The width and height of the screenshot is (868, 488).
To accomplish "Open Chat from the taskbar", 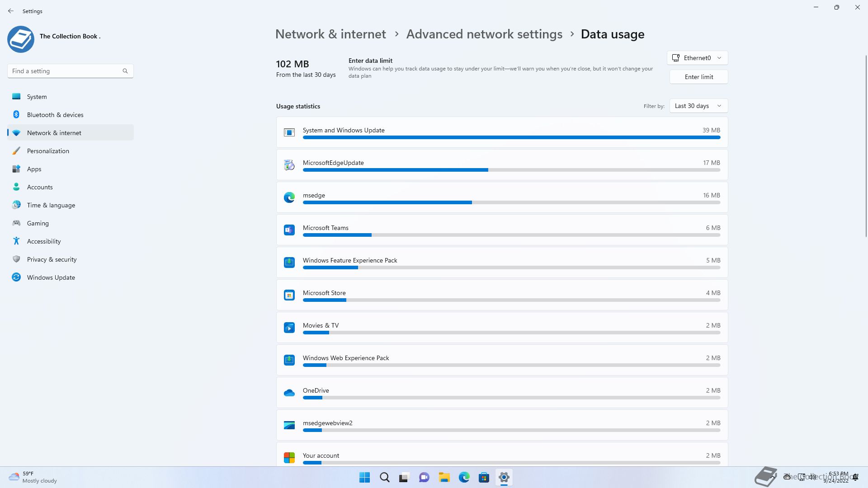I will point(424,478).
